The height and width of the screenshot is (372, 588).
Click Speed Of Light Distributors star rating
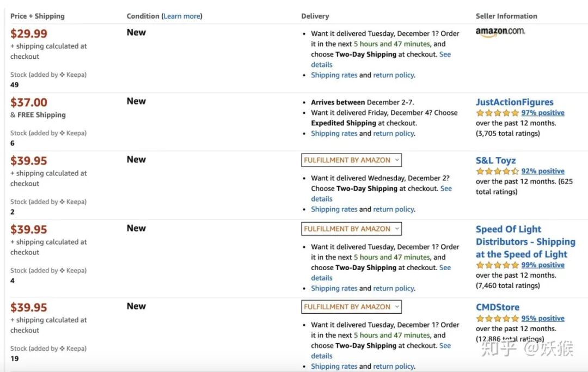pyautogui.click(x=497, y=265)
